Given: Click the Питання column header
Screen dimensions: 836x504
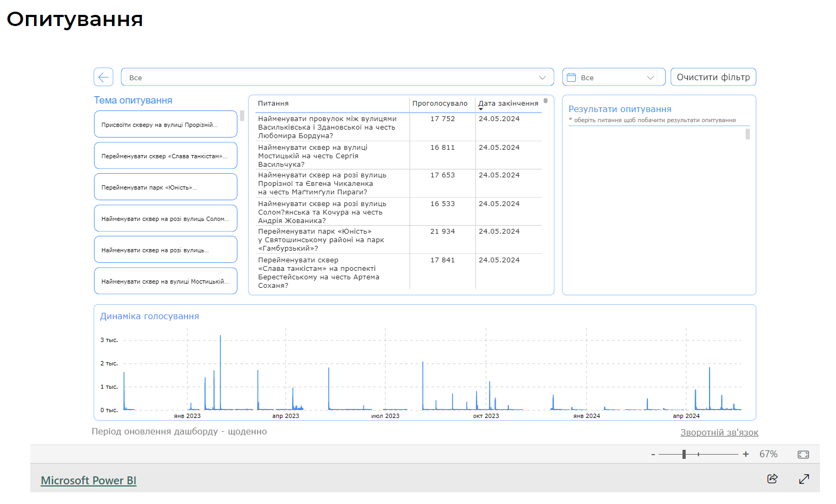Looking at the screenshot, I should coord(274,104).
